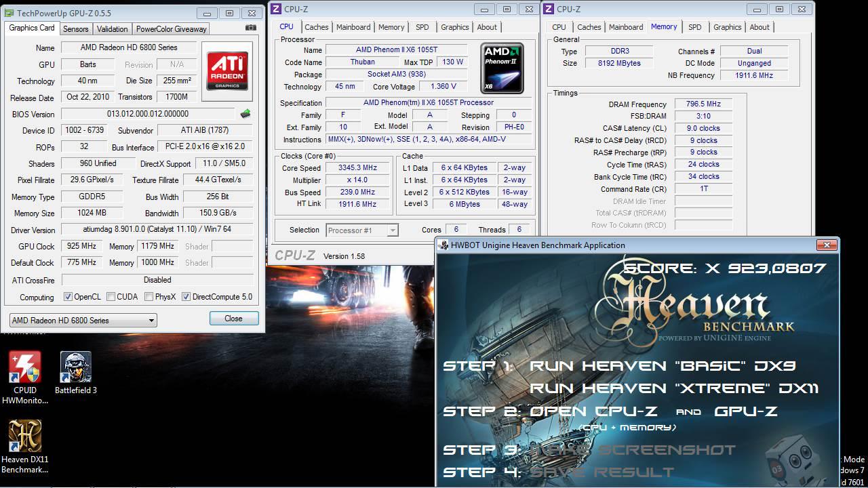Click Step 4 Save Result
868x488 pixels.
(x=559, y=472)
